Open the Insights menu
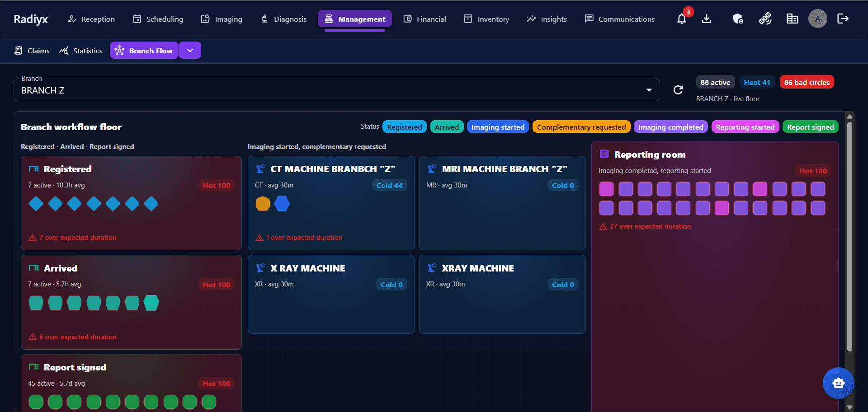 point(547,19)
